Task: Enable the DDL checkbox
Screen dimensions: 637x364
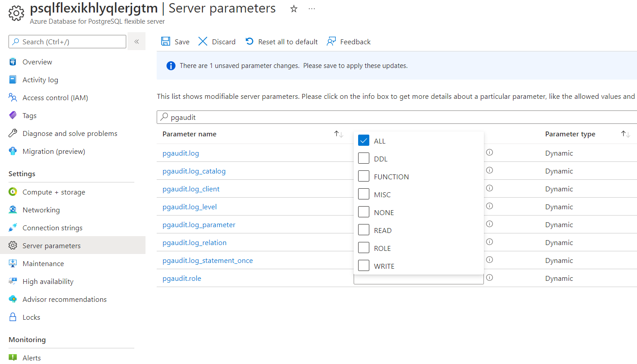Action: tap(363, 158)
